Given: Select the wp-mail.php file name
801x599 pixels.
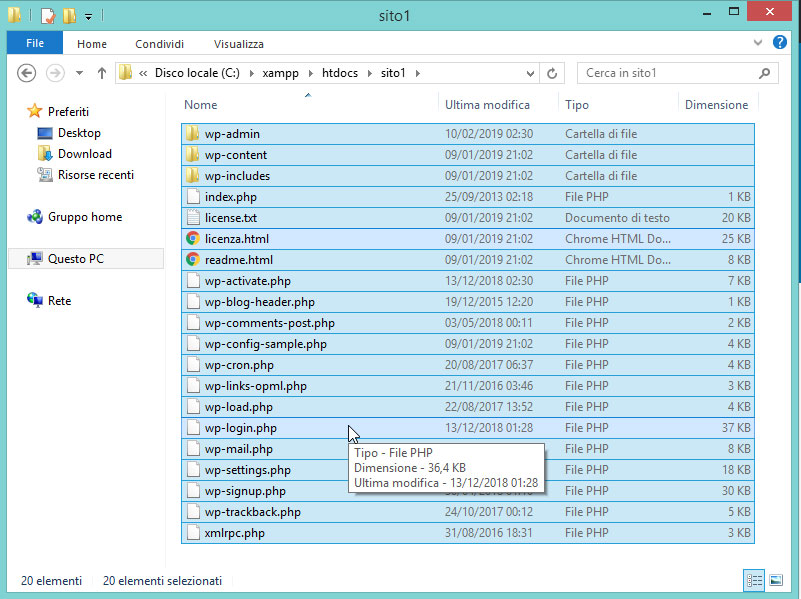Looking at the screenshot, I should point(239,449).
